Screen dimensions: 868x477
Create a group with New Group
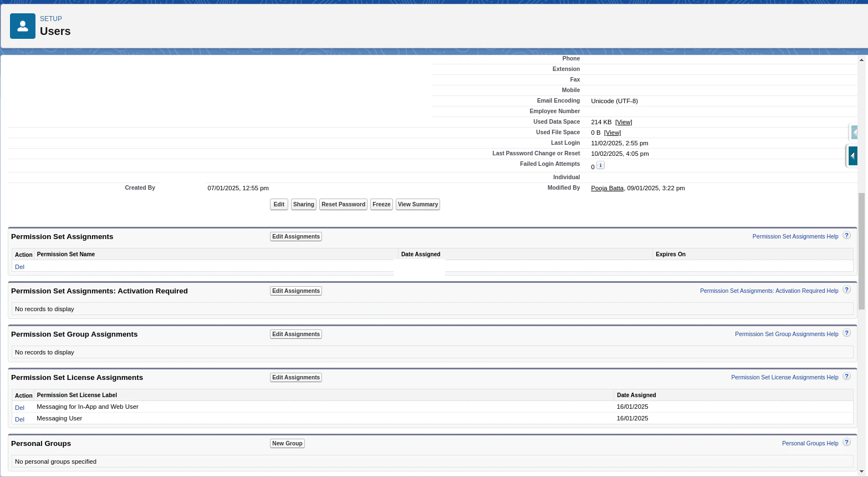[287, 443]
